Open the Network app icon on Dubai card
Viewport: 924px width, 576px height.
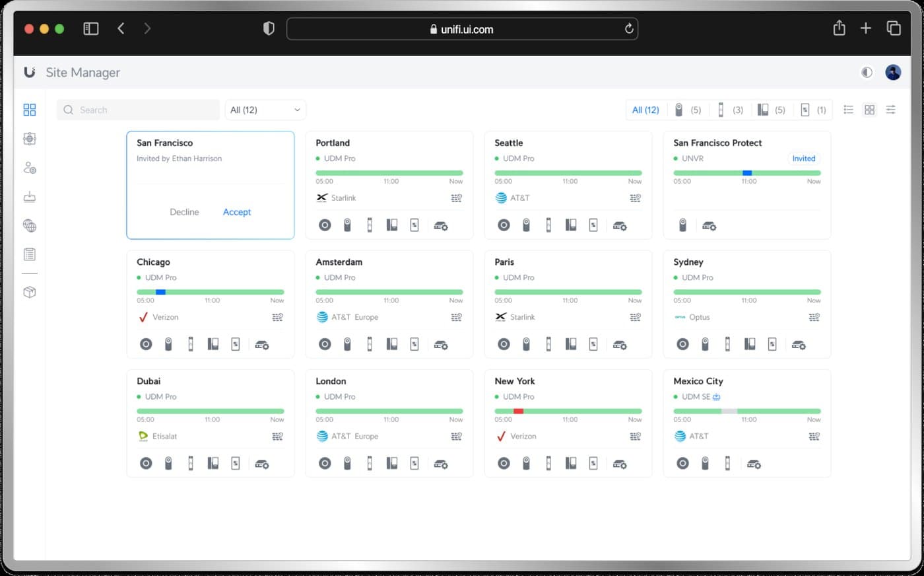[x=146, y=464]
